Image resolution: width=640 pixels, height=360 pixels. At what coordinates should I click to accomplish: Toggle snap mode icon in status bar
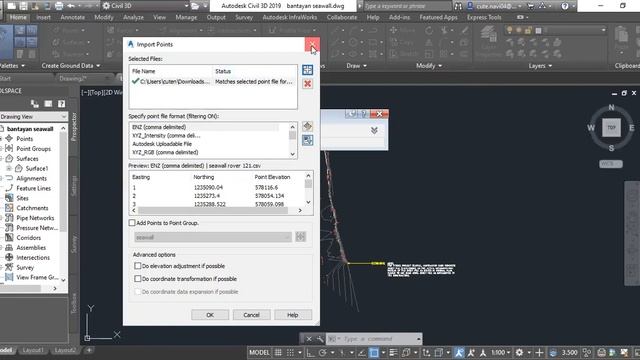pos(290,353)
